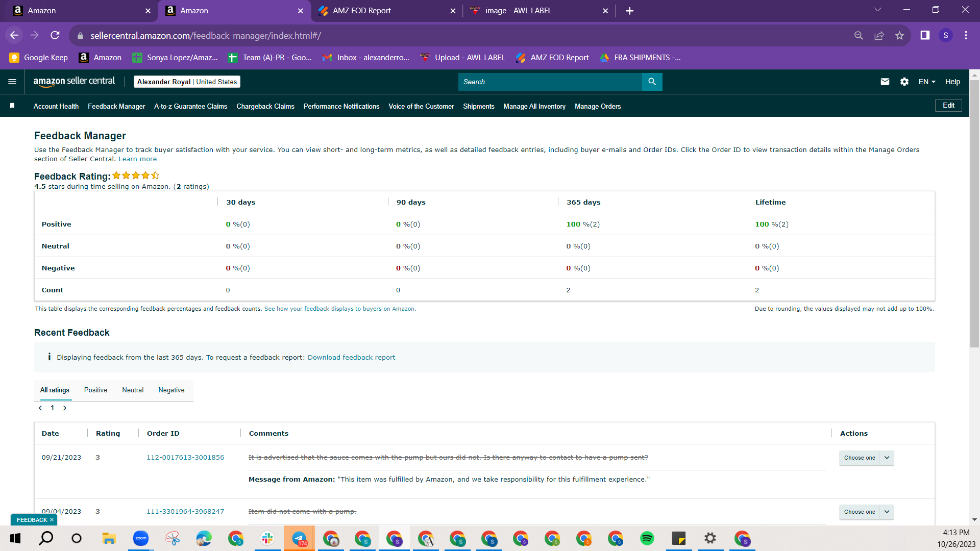The image size is (980, 551).
Task: Open Manage All Inventory
Action: (534, 106)
